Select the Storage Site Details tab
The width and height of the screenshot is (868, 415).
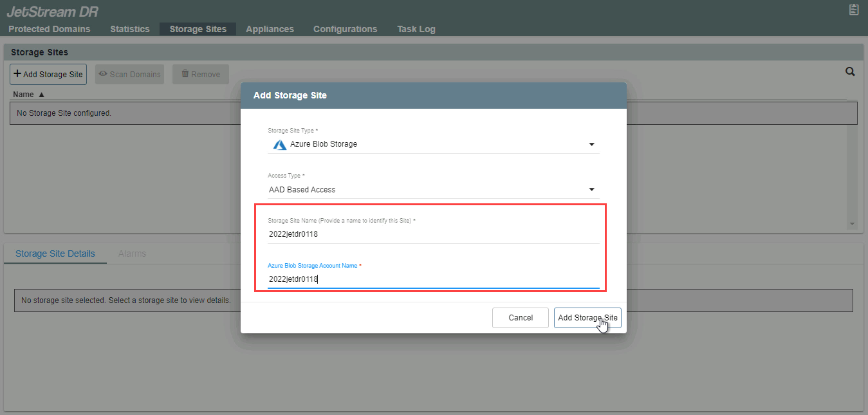55,254
